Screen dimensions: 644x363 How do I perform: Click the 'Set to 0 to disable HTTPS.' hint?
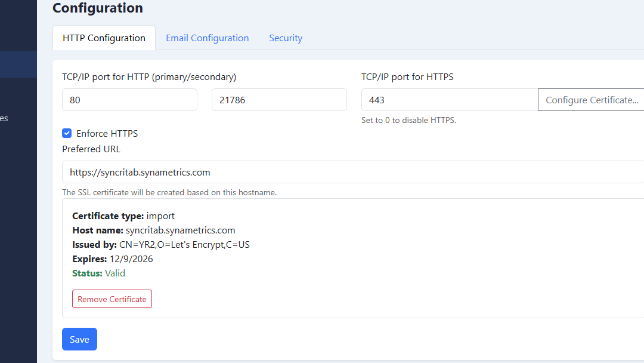(x=408, y=120)
